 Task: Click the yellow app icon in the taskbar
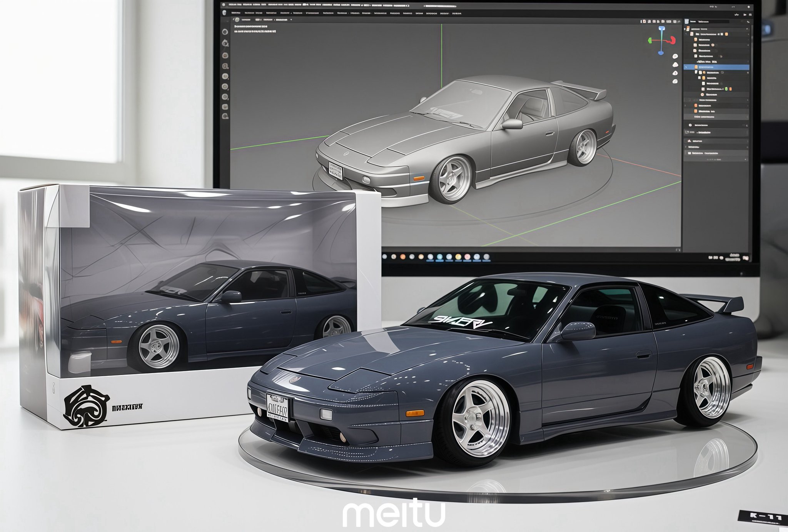pyautogui.click(x=458, y=257)
